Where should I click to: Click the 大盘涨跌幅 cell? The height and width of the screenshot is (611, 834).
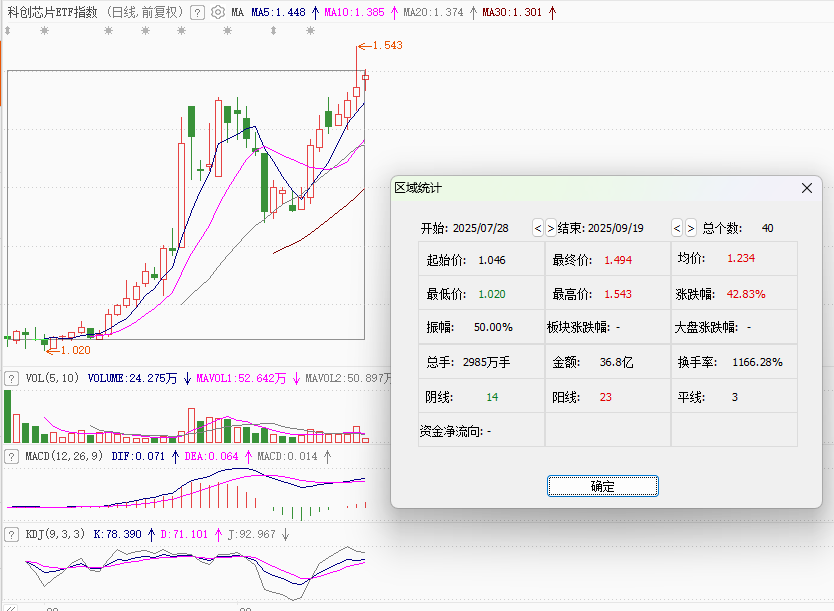(x=734, y=327)
